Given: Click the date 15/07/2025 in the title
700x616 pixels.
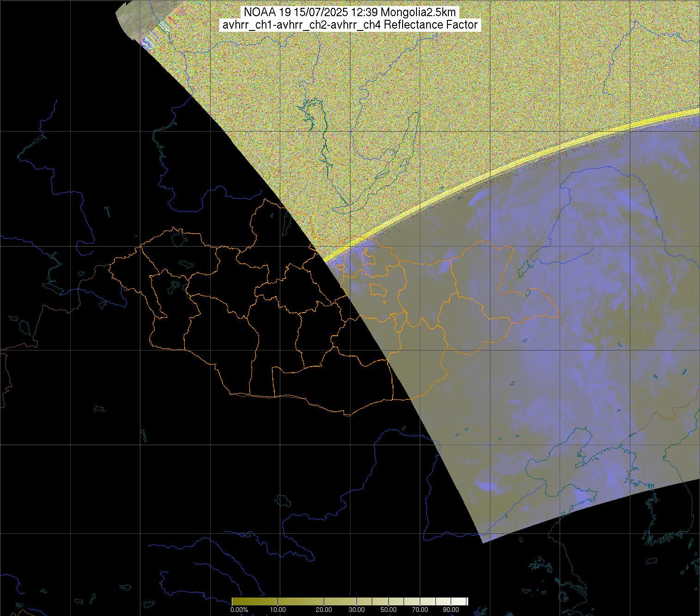Looking at the screenshot, I should tap(303, 12).
